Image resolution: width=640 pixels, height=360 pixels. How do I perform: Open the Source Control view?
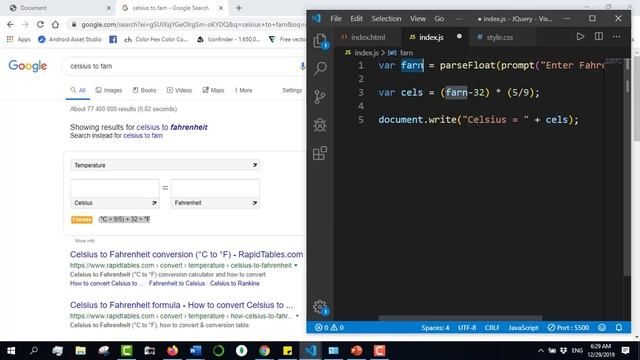320,97
